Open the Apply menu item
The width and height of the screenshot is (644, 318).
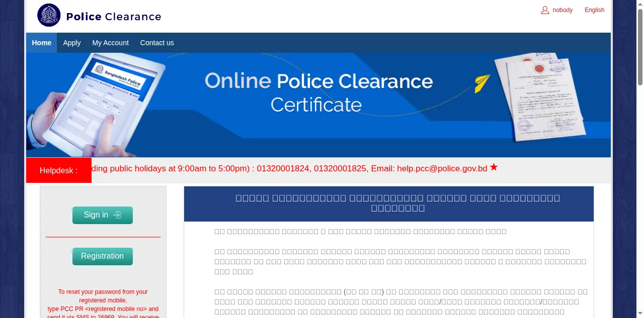coord(72,43)
